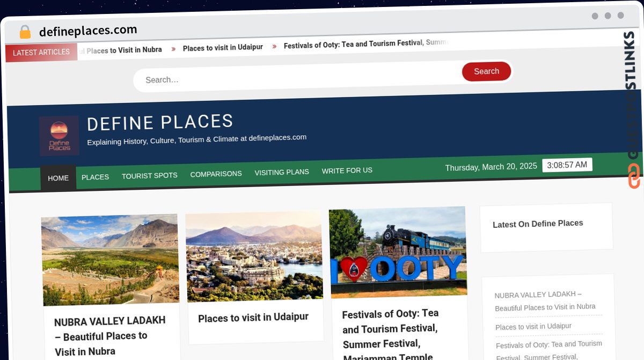Select the COMPARISONS menu item
The height and width of the screenshot is (360, 644).
tap(216, 174)
